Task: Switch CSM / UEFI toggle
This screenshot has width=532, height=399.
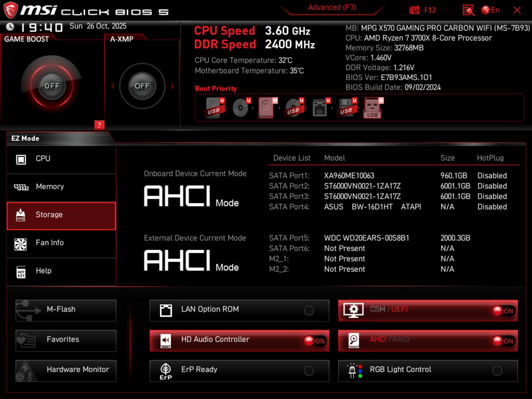Action: [x=503, y=311]
